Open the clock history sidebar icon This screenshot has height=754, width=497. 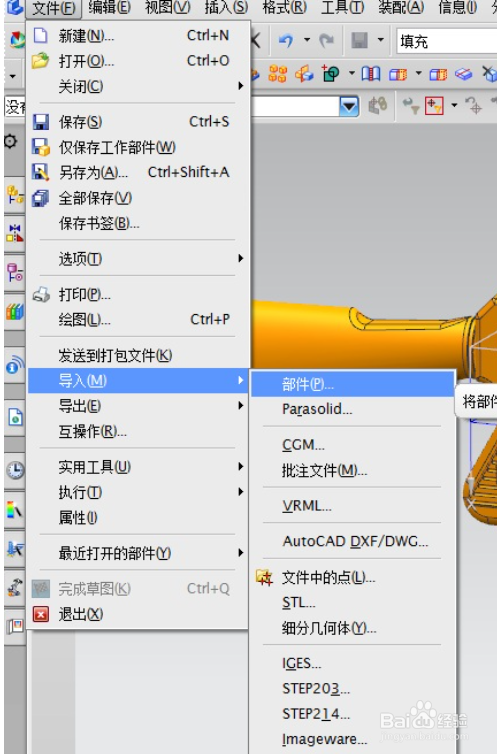15,470
